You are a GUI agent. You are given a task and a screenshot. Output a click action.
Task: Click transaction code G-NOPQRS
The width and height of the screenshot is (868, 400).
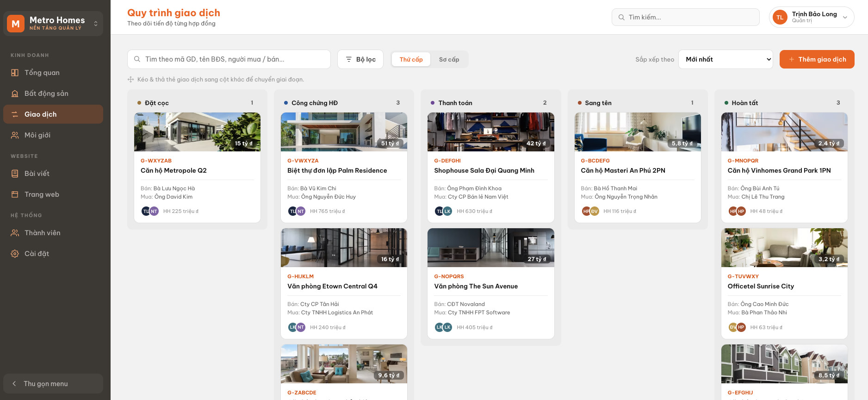(449, 276)
